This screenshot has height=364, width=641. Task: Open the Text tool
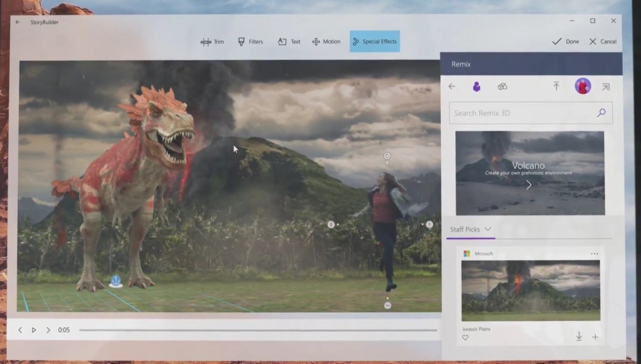coord(289,42)
